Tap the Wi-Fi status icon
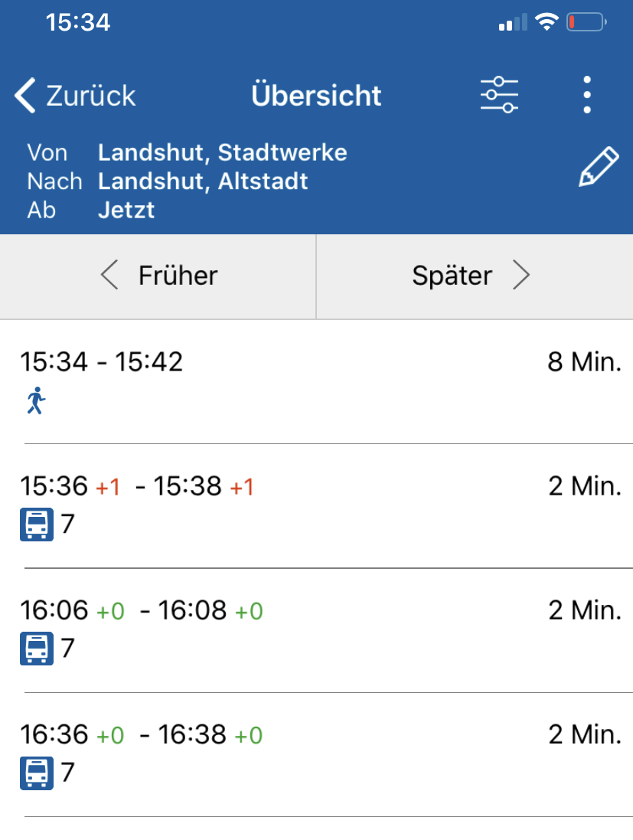The height and width of the screenshot is (840, 633). click(547, 23)
